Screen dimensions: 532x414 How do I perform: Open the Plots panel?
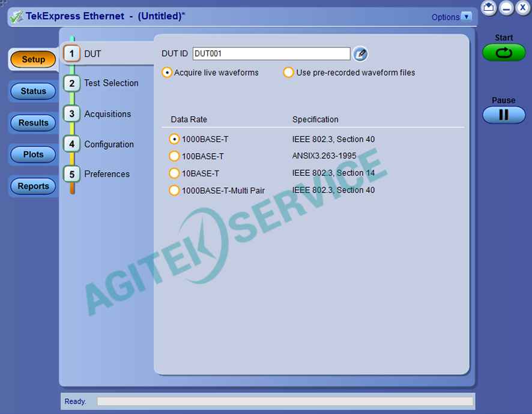33,154
